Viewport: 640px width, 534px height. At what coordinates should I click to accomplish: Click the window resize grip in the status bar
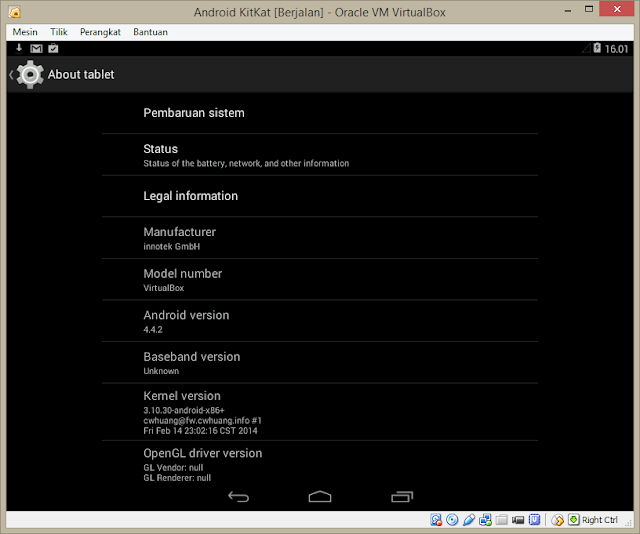click(629, 523)
